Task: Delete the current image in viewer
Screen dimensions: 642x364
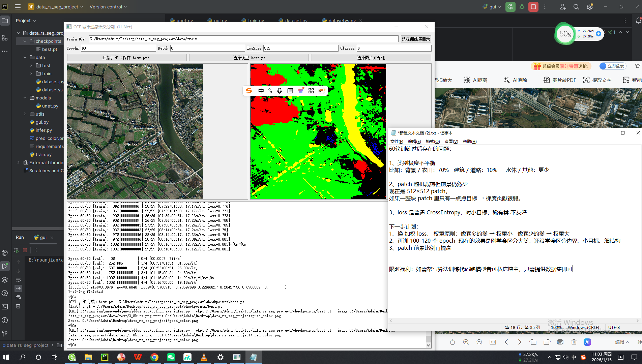Action: 574,342
